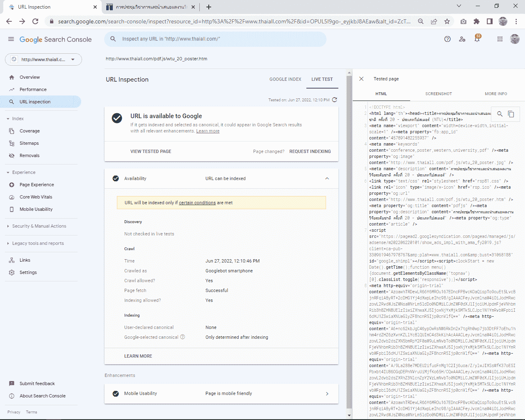Image resolution: width=525 pixels, height=420 pixels.
Task: Re-run the live test refresh icon
Action: [x=335, y=100]
